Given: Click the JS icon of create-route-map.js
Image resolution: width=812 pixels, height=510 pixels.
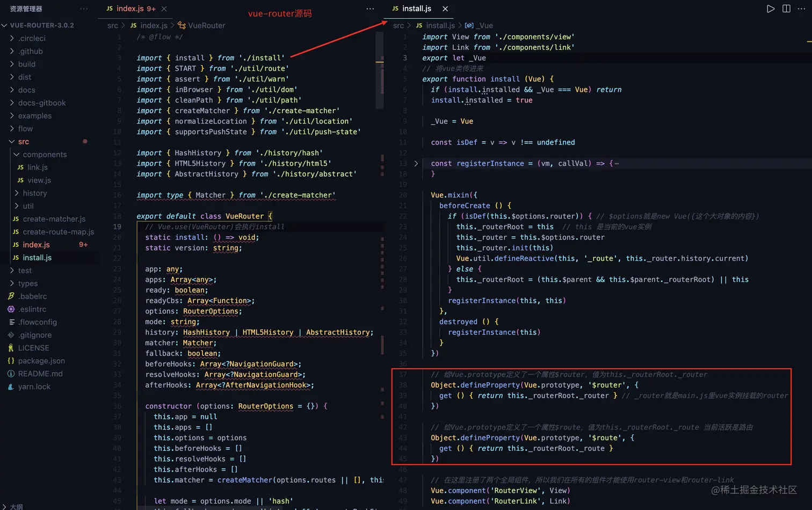Looking at the screenshot, I should [x=16, y=232].
